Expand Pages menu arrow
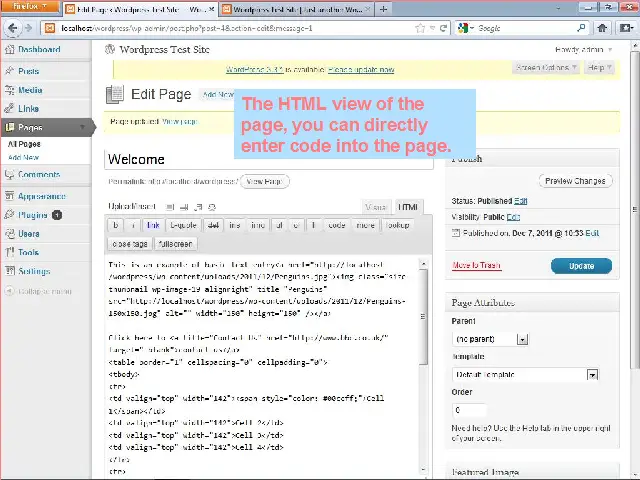This screenshot has width=640, height=480. coord(82,127)
